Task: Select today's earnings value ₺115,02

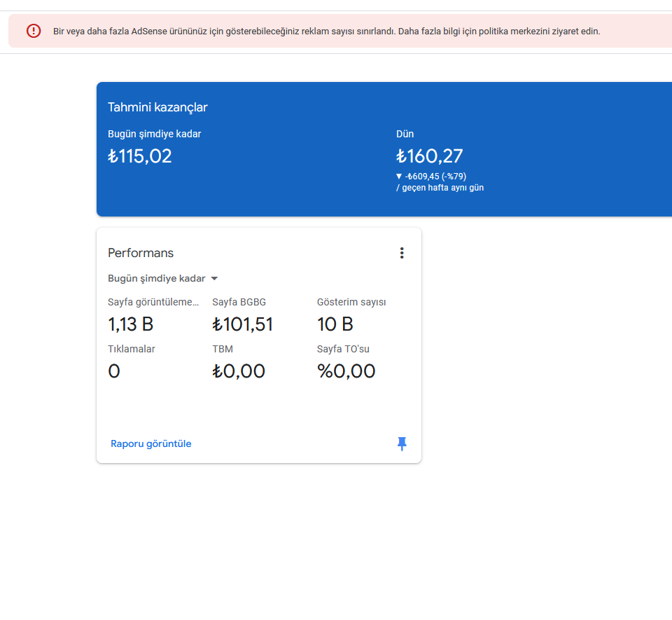Action: click(140, 156)
